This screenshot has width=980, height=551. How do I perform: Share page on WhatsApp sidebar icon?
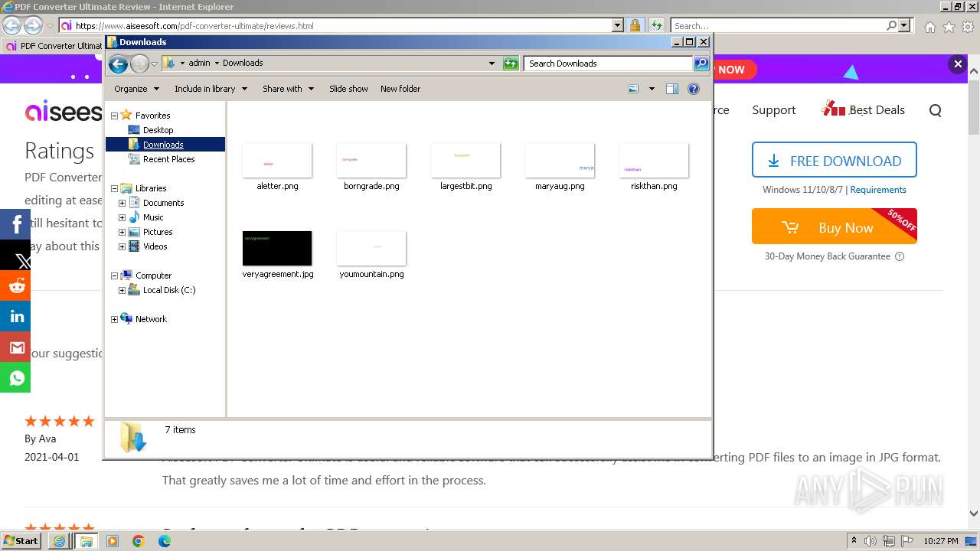pyautogui.click(x=15, y=377)
